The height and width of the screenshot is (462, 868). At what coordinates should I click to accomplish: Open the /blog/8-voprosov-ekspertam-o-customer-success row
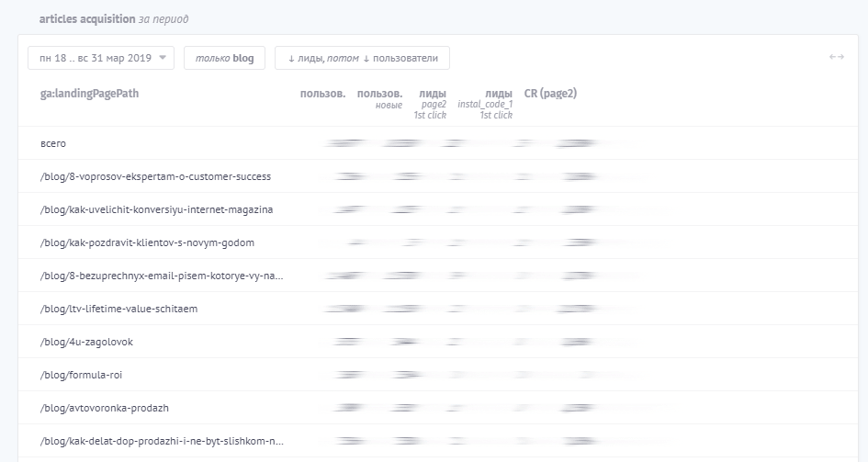(155, 176)
